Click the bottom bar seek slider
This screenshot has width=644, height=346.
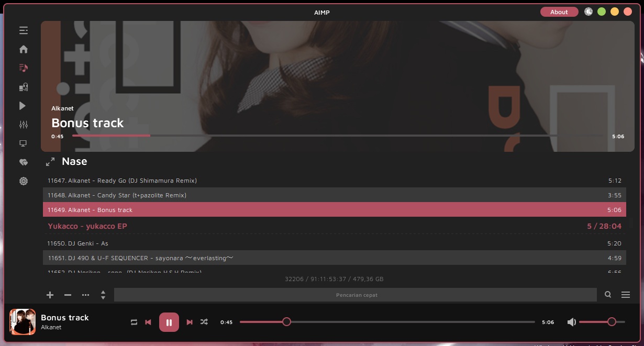point(387,322)
